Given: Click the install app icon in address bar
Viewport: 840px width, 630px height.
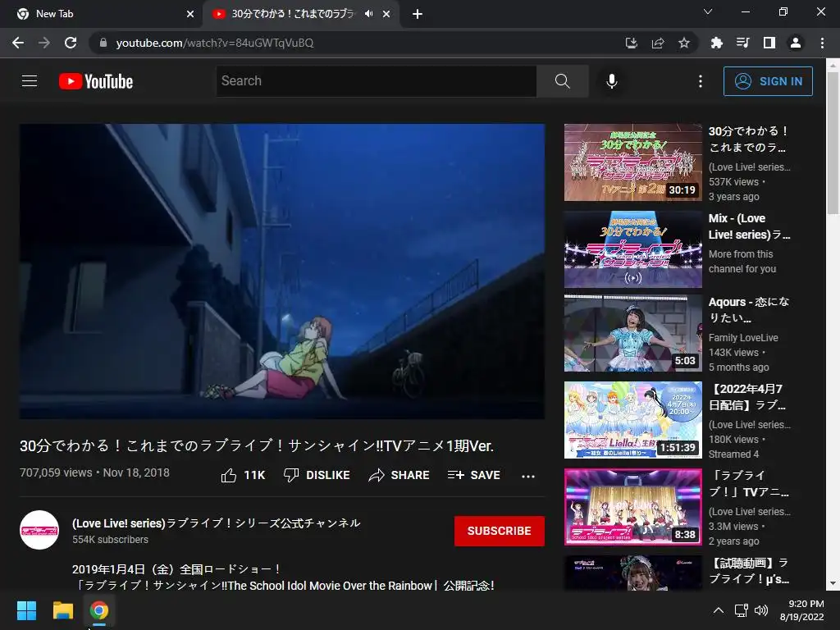Looking at the screenshot, I should (632, 43).
